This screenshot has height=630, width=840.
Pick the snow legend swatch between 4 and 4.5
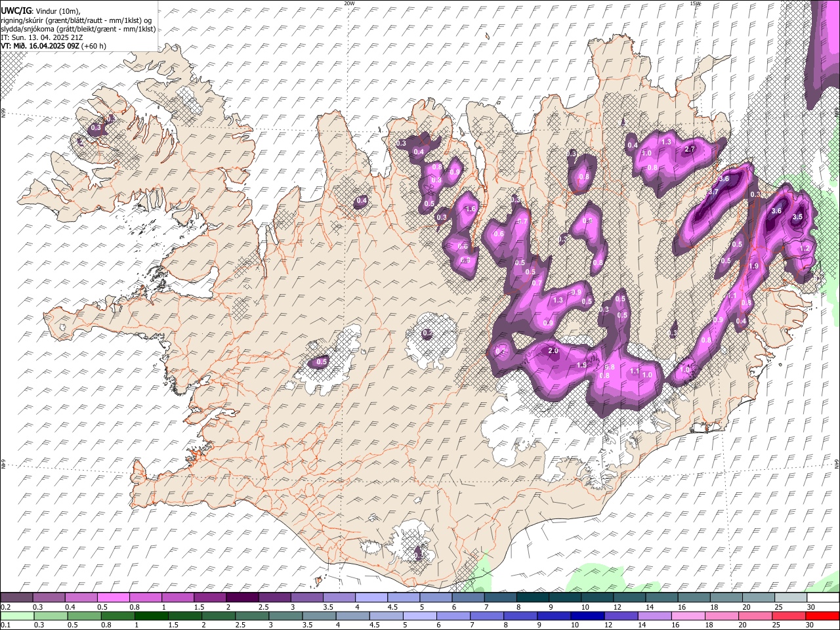371,598
